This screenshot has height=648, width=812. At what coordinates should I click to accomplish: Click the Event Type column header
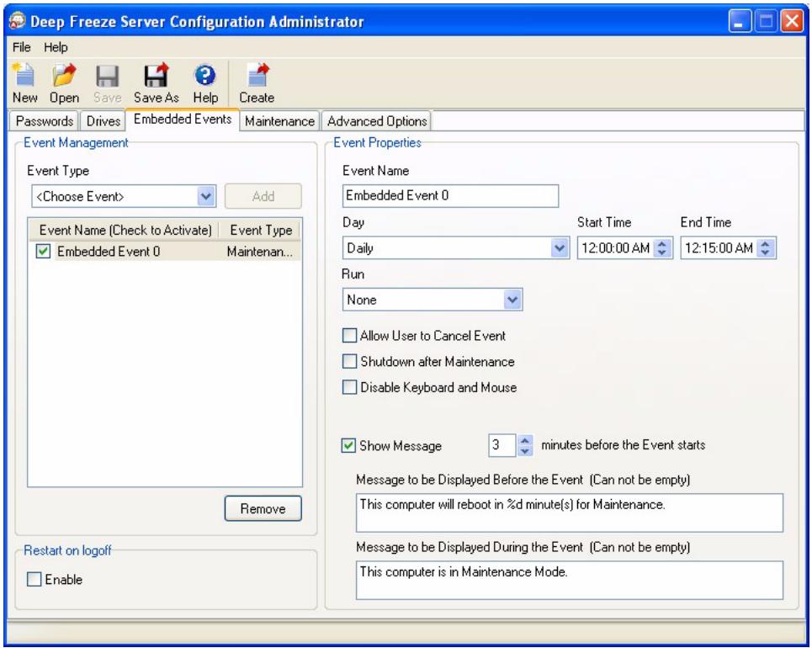pos(261,230)
